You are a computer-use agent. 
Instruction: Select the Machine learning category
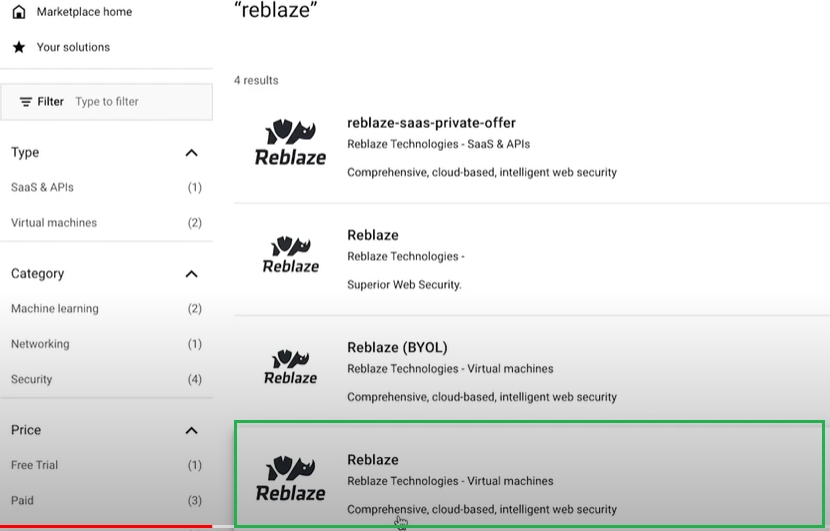[55, 309]
